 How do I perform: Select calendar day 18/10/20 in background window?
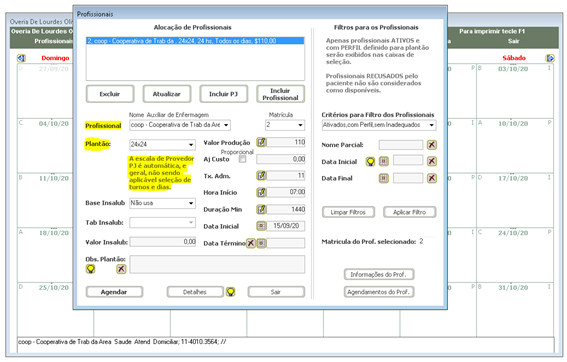(x=54, y=233)
